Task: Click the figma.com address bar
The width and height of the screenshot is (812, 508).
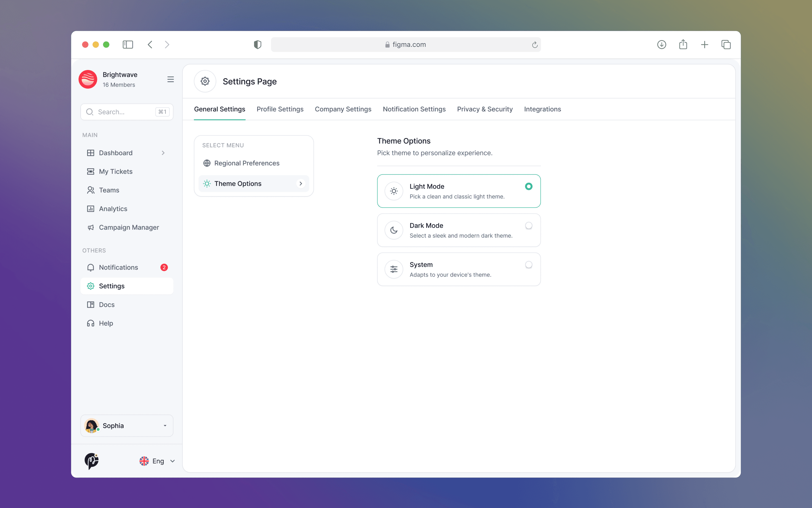Action: point(406,45)
